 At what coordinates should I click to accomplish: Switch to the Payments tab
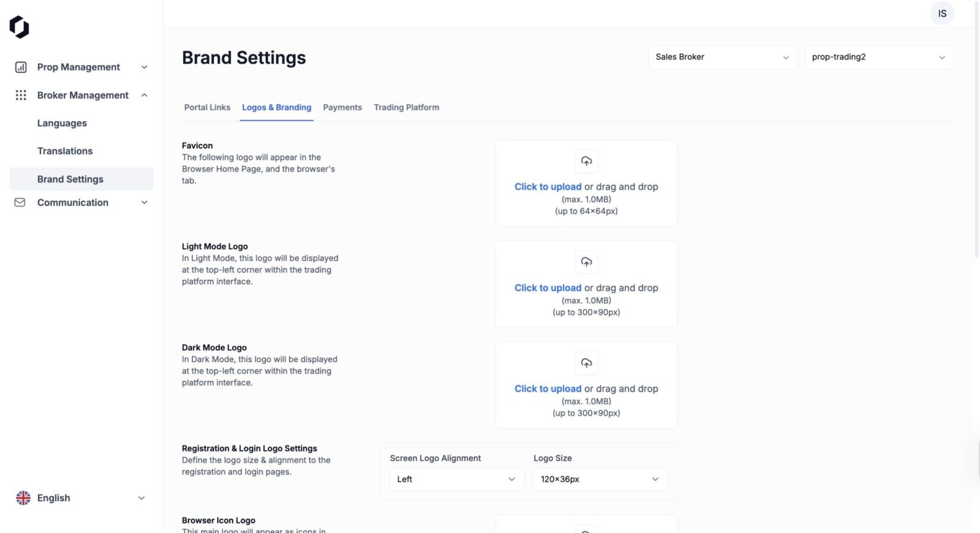pos(342,107)
